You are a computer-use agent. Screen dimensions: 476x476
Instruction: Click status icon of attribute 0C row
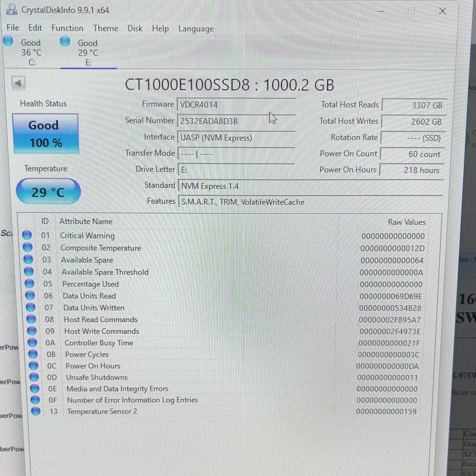tap(34, 366)
